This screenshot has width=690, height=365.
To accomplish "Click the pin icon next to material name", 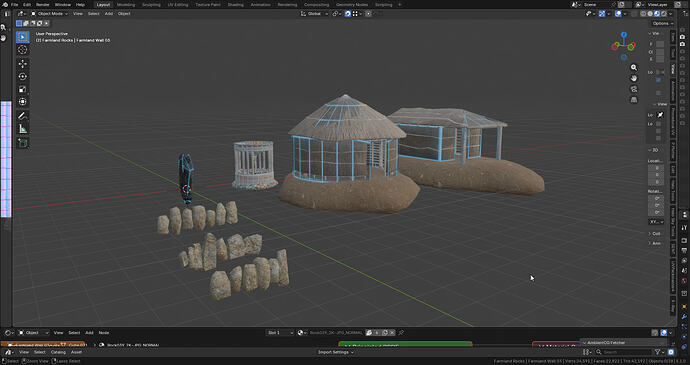I will coord(401,332).
